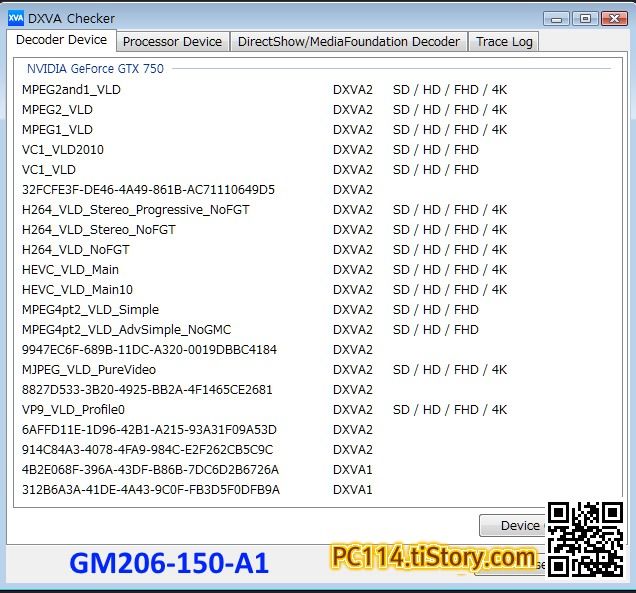Viewport: 636px width, 593px height.
Task: Click resolution list in VP9_VLD_Profile0 row
Action: click(450, 410)
